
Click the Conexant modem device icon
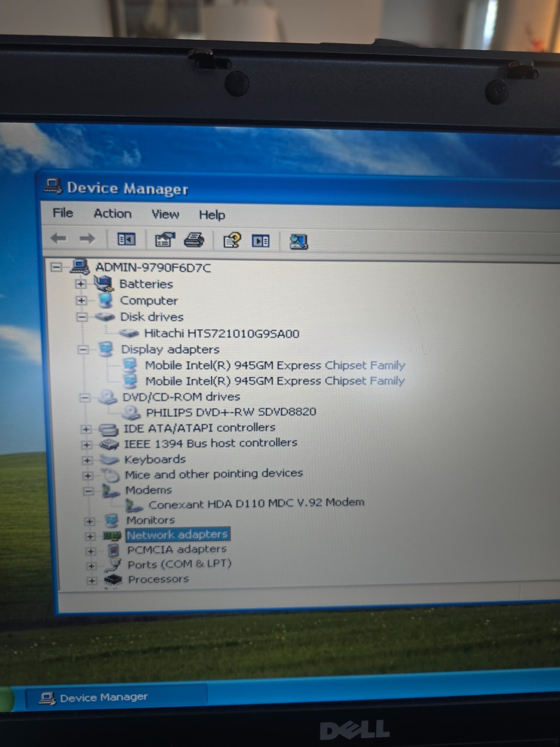point(134,506)
